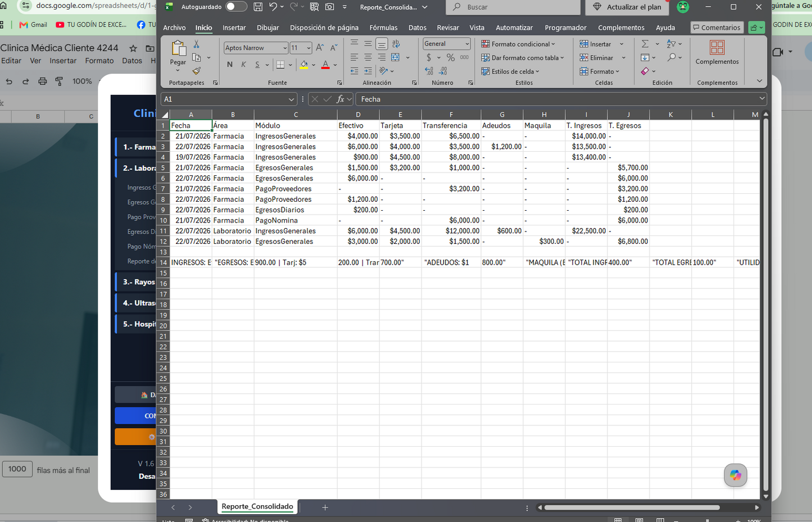
Task: Align text left in Alineación
Action: click(x=354, y=57)
